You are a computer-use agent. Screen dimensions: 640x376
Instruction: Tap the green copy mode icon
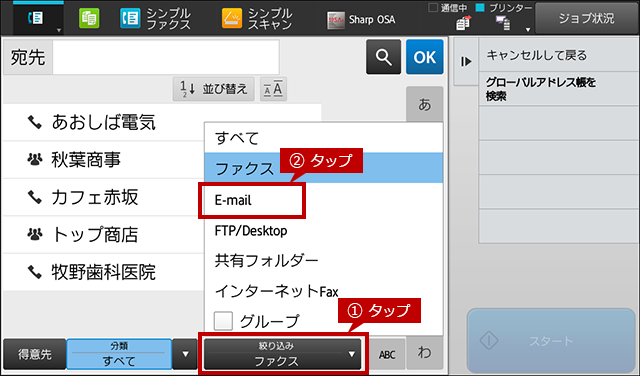pos(89,19)
